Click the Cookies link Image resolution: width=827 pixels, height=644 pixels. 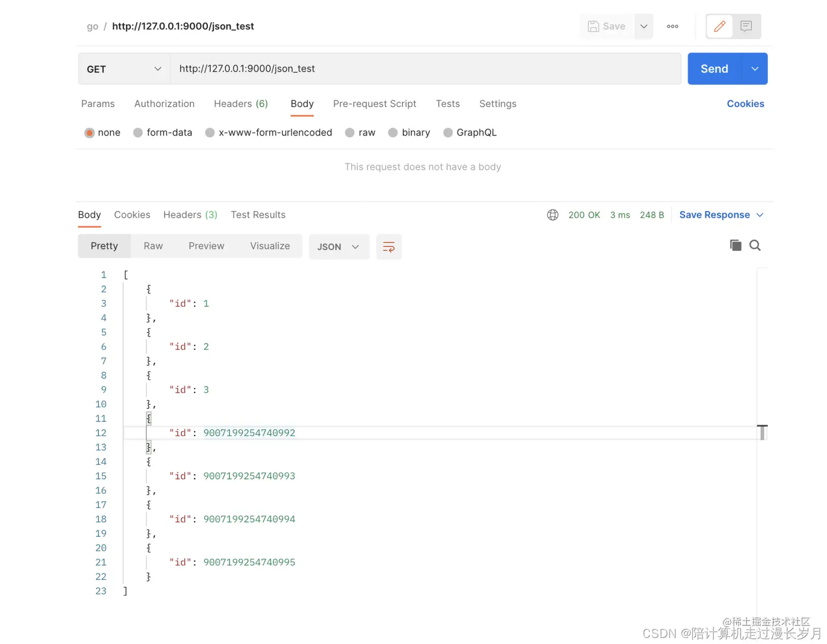click(746, 104)
